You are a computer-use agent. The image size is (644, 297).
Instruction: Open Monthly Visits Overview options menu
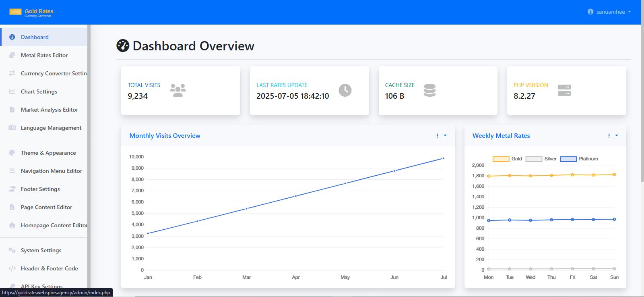(x=441, y=136)
